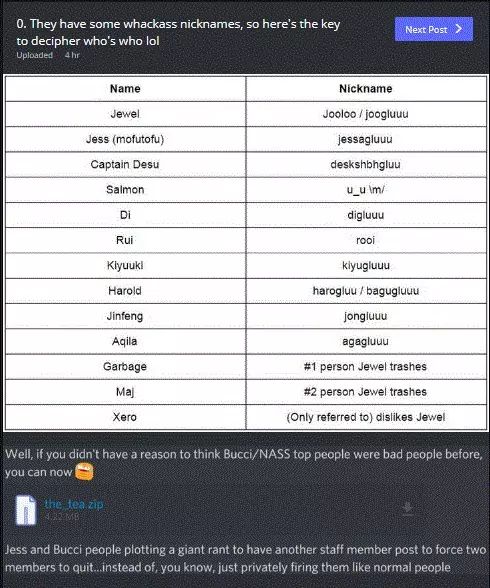Click the nickname key table image

pyautogui.click(x=246, y=253)
